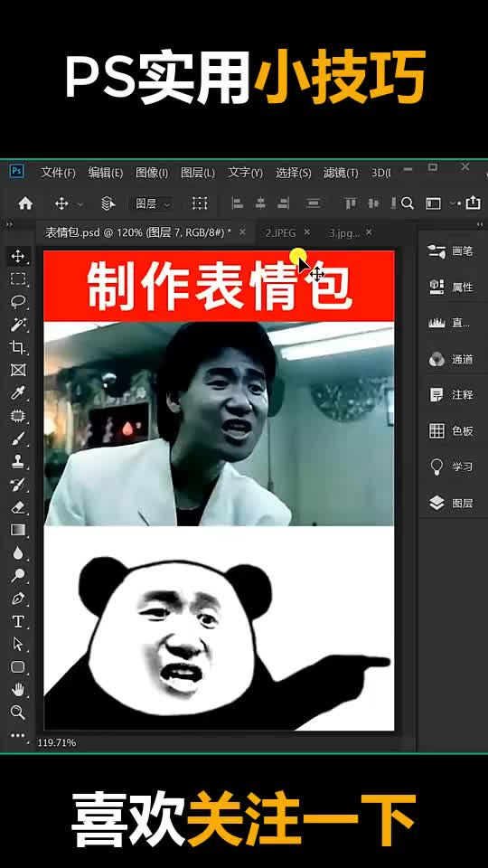The image size is (488, 868).
Task: Open the 色板 swatches panel
Action: 451,431
